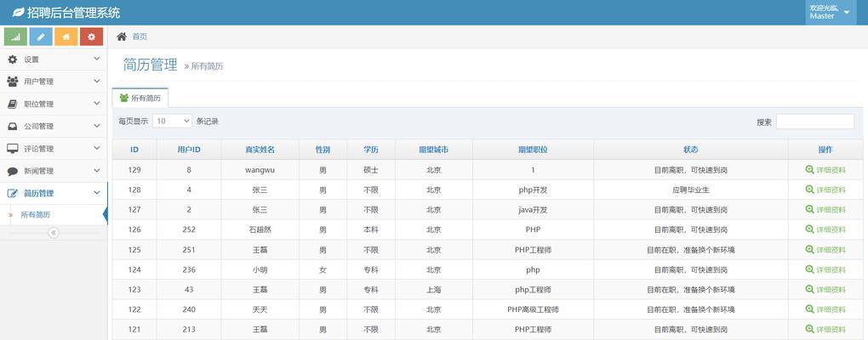Expand the 职位管理 menu chevron
This screenshot has width=868, height=340.
coord(97,104)
